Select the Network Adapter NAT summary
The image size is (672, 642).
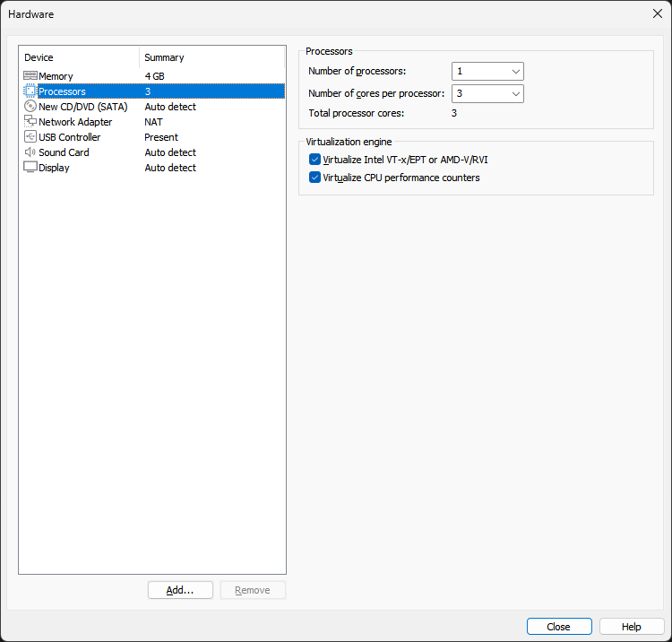[153, 122]
